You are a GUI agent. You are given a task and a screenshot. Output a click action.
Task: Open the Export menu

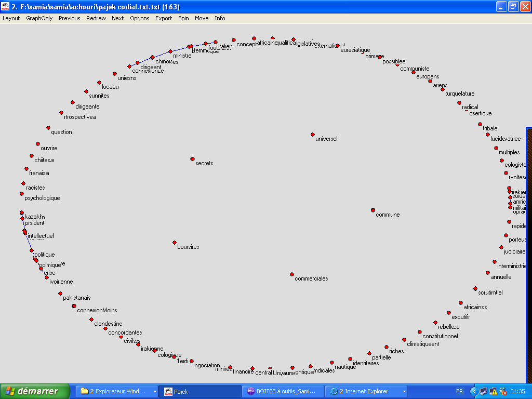tap(164, 18)
